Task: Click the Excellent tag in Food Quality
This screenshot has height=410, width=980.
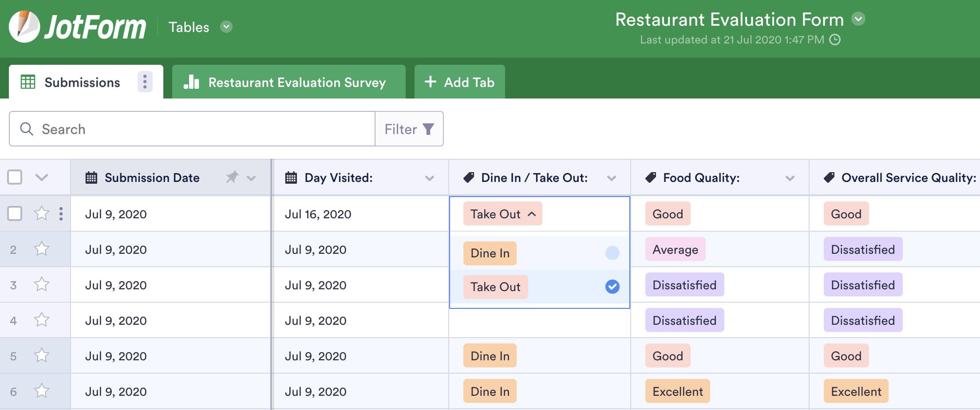Action: coord(677,391)
